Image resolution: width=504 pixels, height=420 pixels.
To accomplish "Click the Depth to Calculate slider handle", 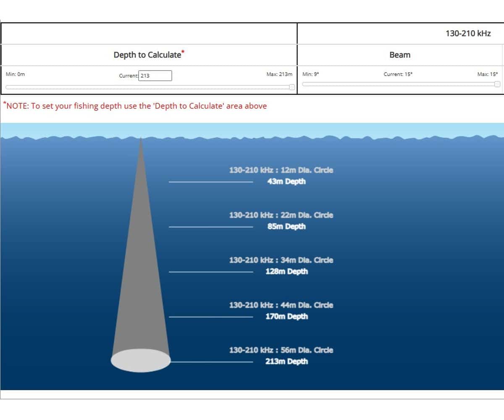I will (292, 87).
